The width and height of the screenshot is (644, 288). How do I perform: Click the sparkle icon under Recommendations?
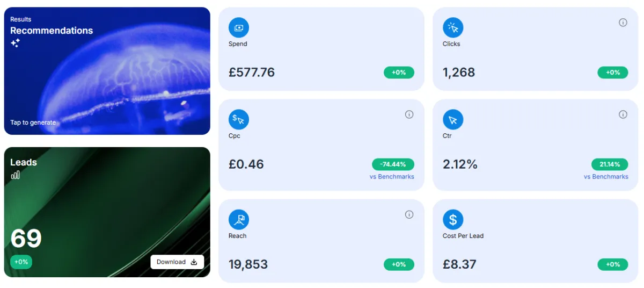(15, 43)
